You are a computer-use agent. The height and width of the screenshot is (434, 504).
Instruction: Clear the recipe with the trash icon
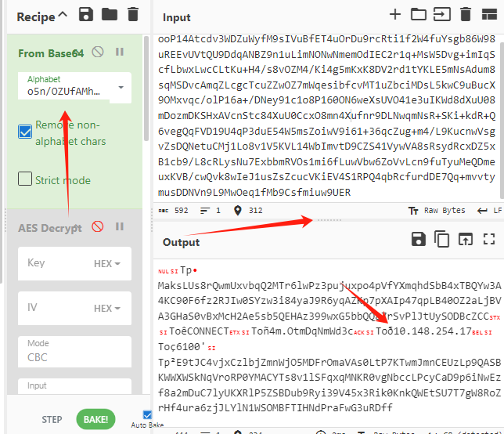(133, 14)
